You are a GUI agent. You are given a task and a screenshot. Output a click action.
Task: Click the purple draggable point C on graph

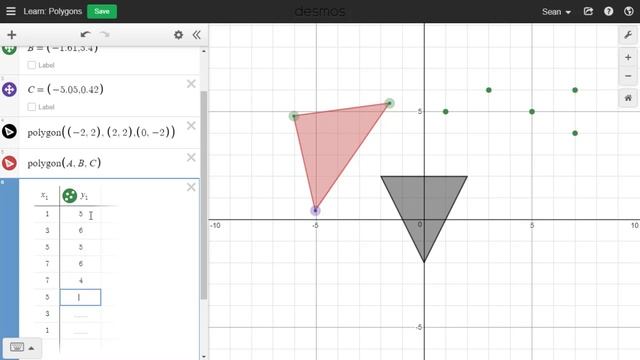pos(315,211)
